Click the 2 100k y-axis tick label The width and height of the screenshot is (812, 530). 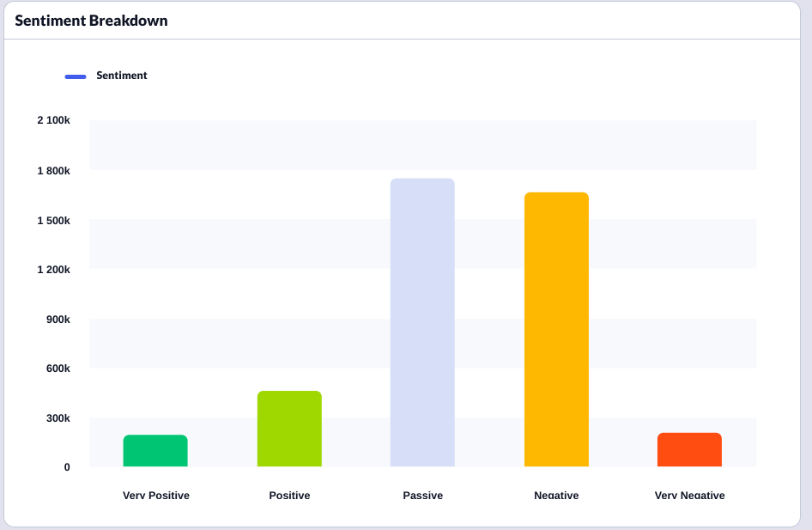(53, 120)
